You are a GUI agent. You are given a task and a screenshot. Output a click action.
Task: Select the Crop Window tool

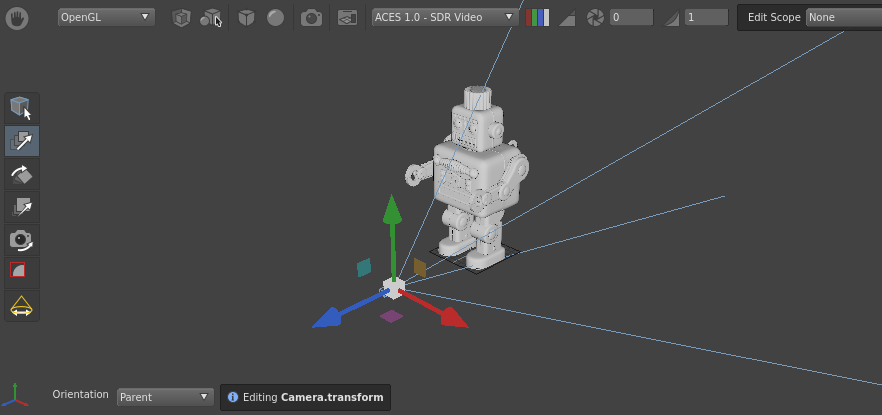click(21, 273)
